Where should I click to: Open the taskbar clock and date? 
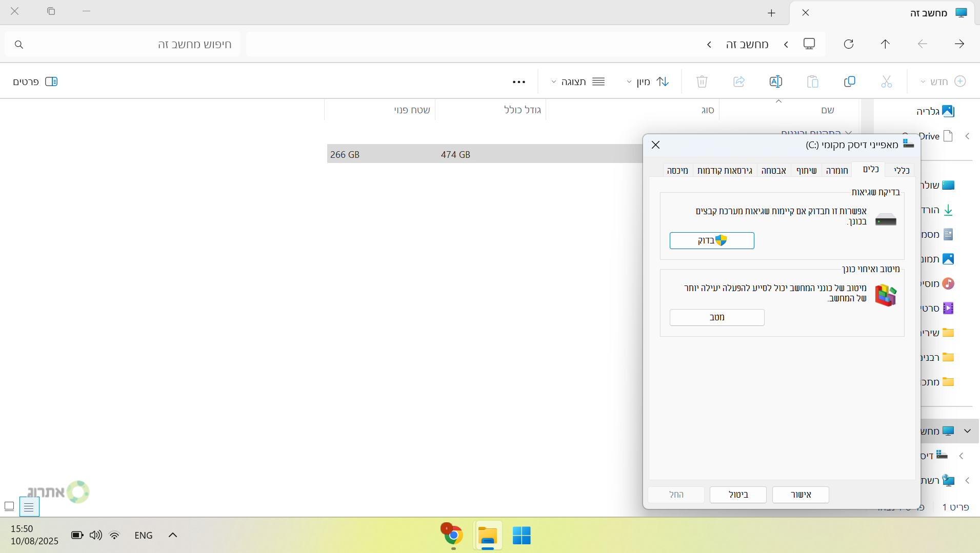coord(34,535)
